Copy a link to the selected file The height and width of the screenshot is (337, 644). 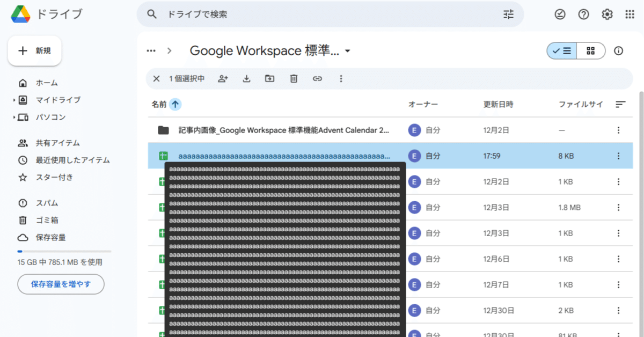click(x=317, y=78)
